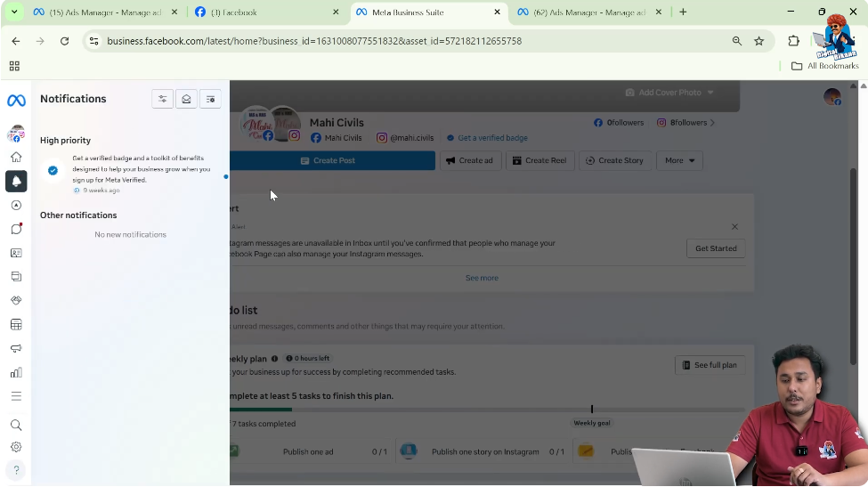Open Inbox chat icon with red dot
The height and width of the screenshot is (487, 868).
coord(16,229)
